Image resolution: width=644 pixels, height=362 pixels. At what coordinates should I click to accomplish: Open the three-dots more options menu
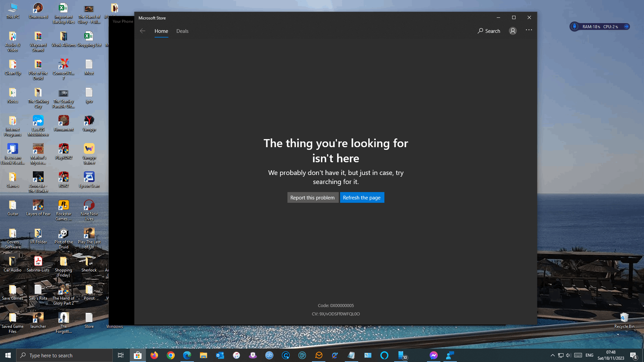coord(529,30)
